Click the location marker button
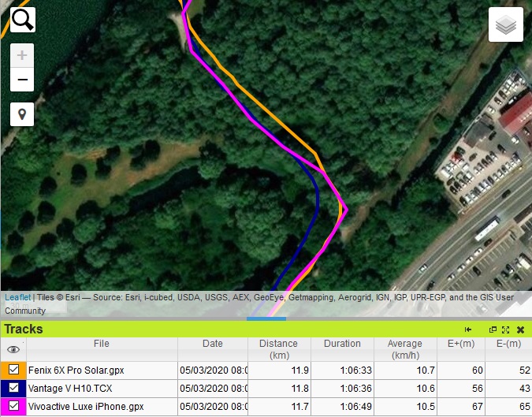This screenshot has width=532, height=417. pos(22,114)
